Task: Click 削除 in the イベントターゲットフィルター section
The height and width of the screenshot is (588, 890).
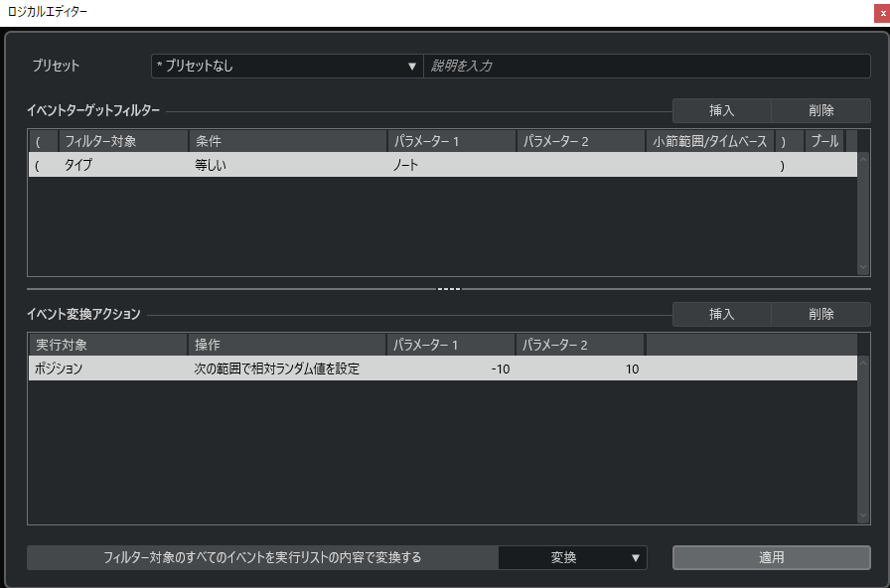Action: 821,110
